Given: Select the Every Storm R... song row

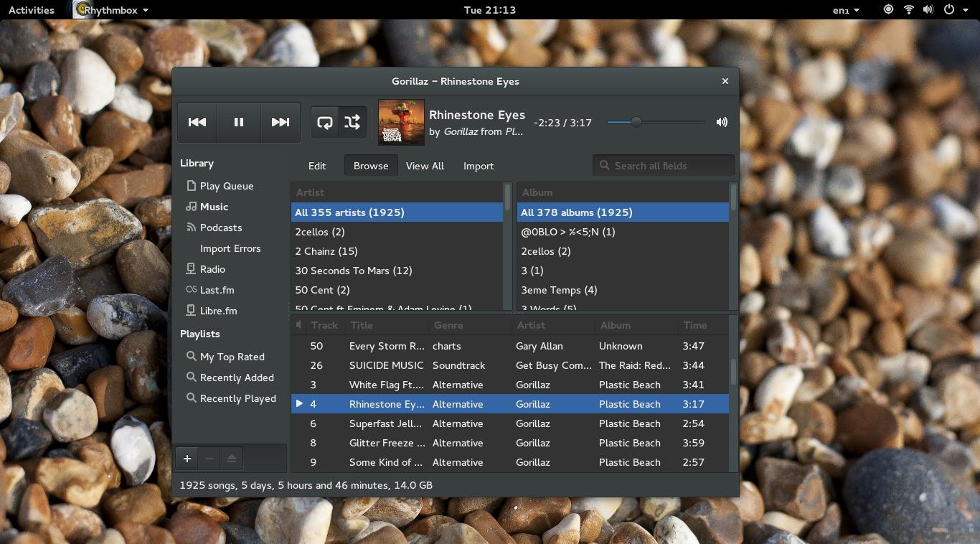Looking at the screenshot, I should point(510,346).
